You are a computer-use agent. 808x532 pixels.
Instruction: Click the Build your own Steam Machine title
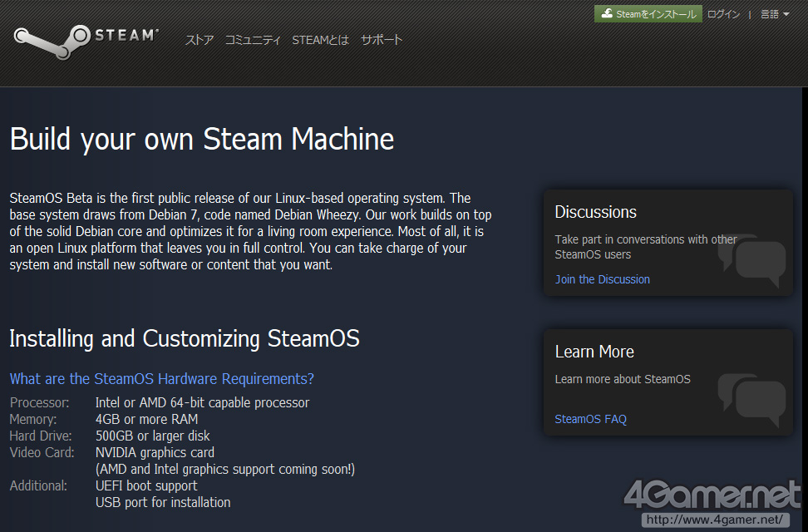(x=202, y=139)
